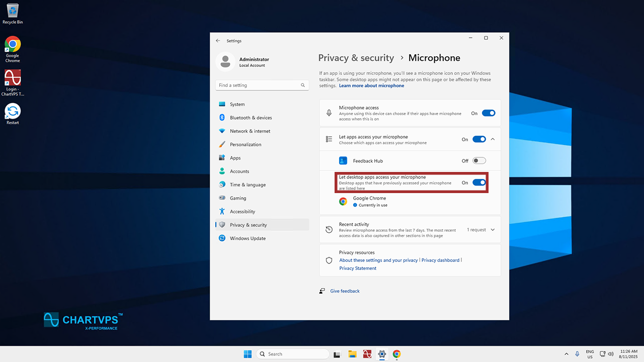Expand the Recent activity section
The width and height of the screenshot is (644, 362).
pos(493,230)
